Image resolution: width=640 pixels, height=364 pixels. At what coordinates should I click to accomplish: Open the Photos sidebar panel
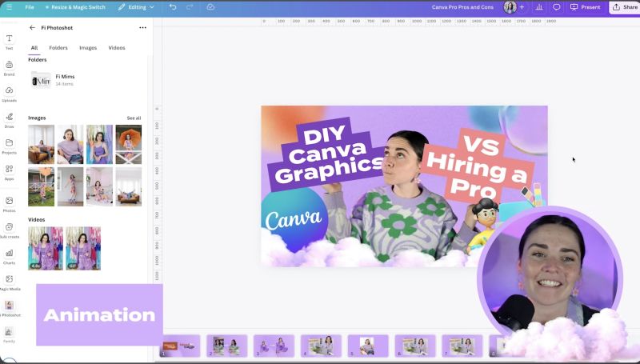coord(9,204)
